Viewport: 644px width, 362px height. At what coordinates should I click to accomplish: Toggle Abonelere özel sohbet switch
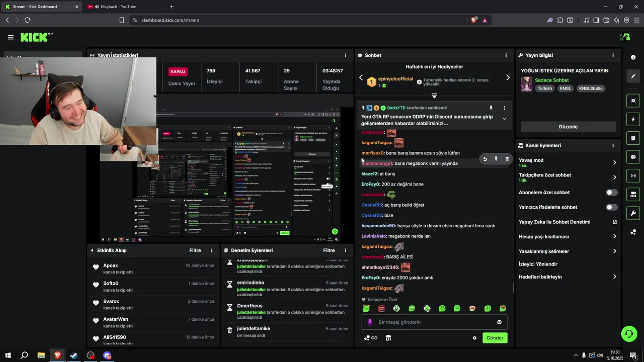(x=612, y=193)
